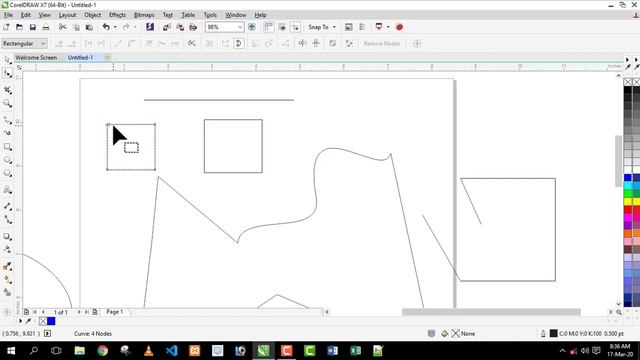Image resolution: width=640 pixels, height=360 pixels.
Task: Click the Publish to PDF icon
Action: [x=193, y=27]
